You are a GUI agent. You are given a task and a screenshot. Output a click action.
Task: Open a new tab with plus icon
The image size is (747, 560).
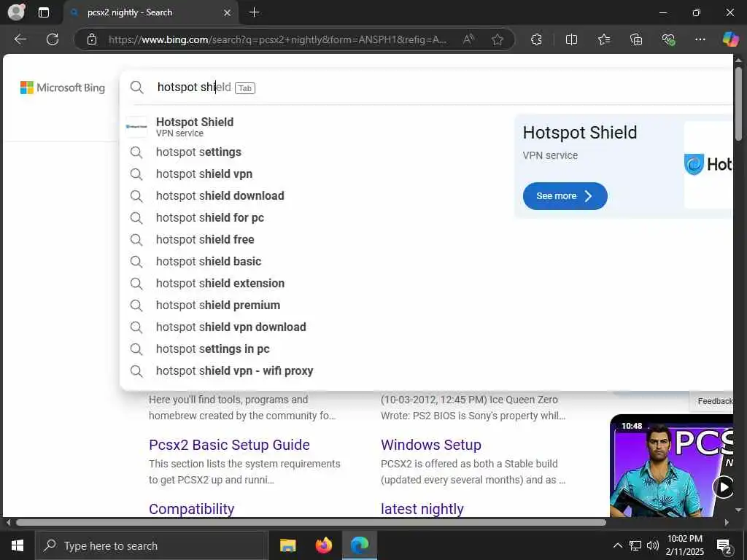click(255, 12)
